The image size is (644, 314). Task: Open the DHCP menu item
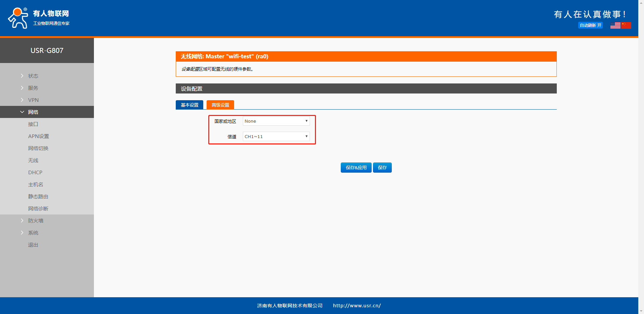[35, 173]
